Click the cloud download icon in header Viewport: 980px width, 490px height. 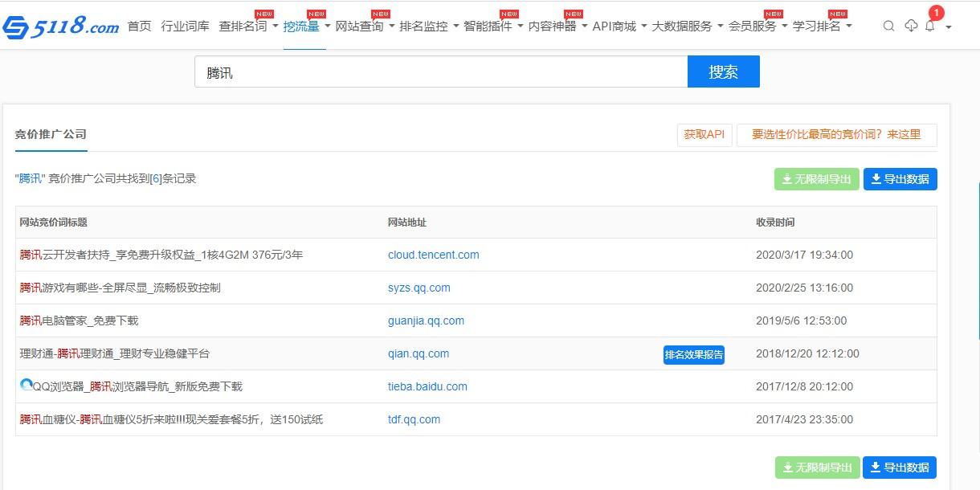pos(911,26)
